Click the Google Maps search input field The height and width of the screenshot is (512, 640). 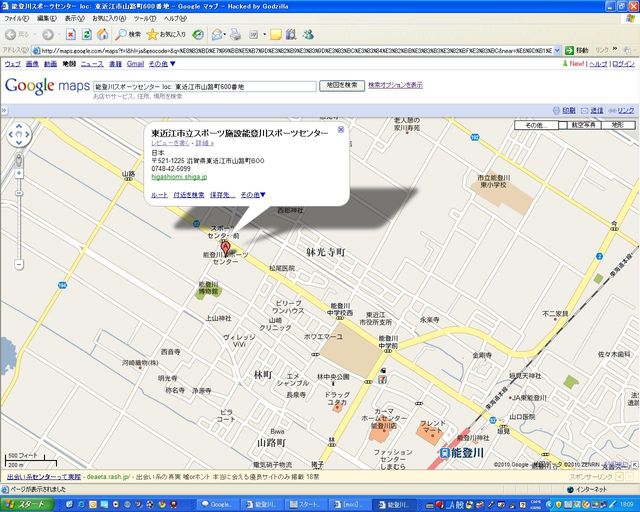pos(203,87)
